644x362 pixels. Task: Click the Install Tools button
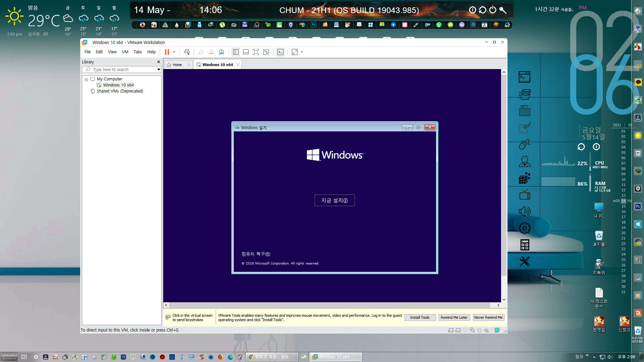[420, 317]
